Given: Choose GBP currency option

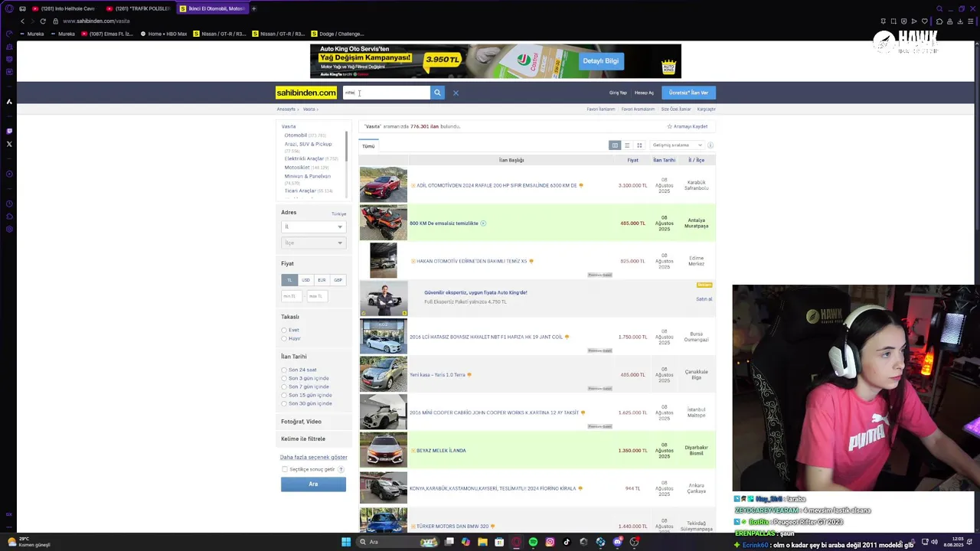Looking at the screenshot, I should click(x=338, y=280).
